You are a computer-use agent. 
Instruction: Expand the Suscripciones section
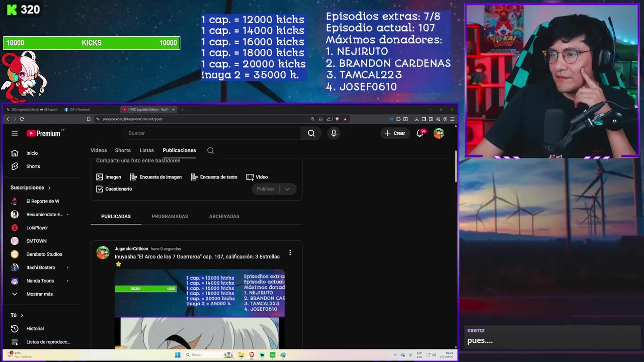click(31, 188)
